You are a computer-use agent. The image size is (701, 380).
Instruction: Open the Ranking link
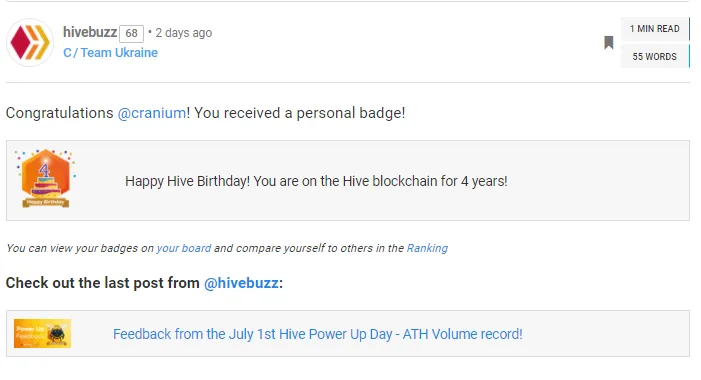pyautogui.click(x=427, y=248)
